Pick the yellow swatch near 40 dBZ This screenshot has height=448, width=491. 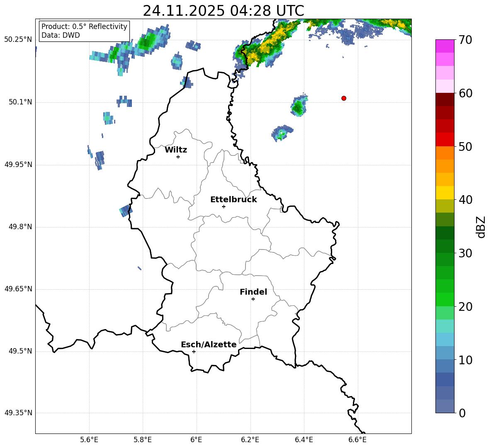445,193
